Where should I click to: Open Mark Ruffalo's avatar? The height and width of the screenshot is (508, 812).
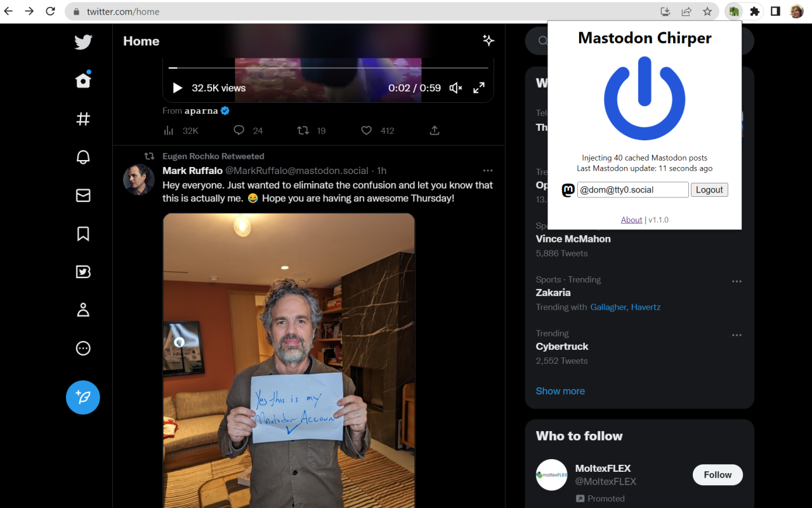tap(139, 179)
